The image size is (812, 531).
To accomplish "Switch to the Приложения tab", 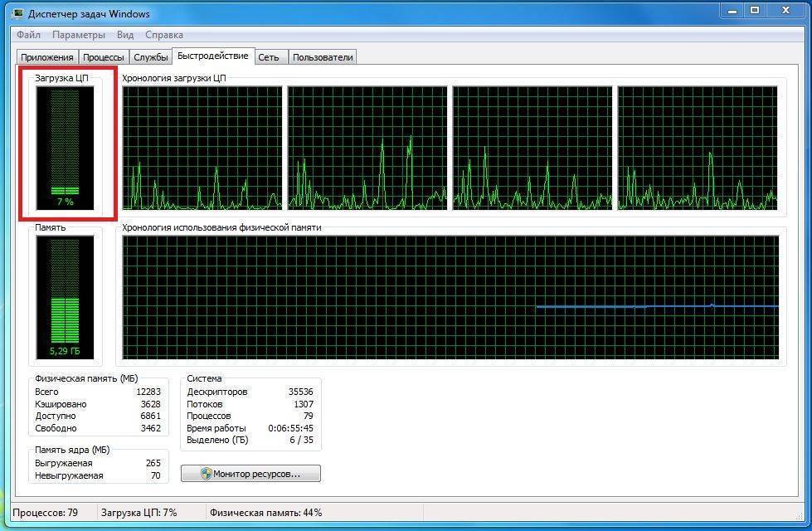I will point(47,57).
